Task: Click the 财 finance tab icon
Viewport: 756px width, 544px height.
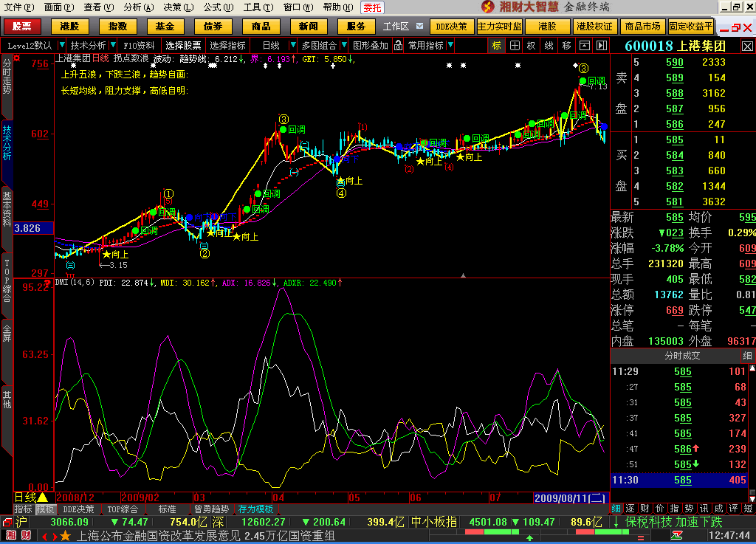Action: [645, 509]
